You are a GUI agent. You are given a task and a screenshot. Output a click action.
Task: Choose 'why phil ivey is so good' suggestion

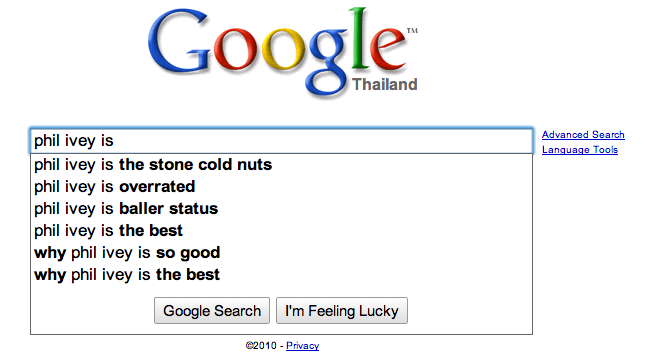(x=281, y=253)
